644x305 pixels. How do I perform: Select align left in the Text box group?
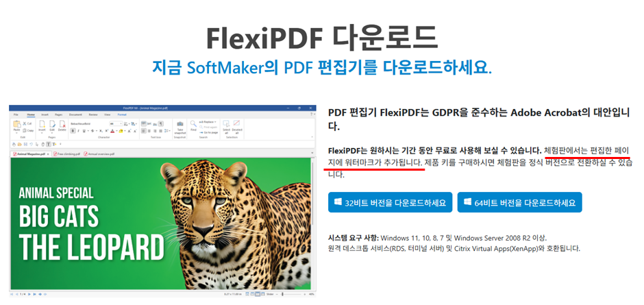tap(144, 131)
